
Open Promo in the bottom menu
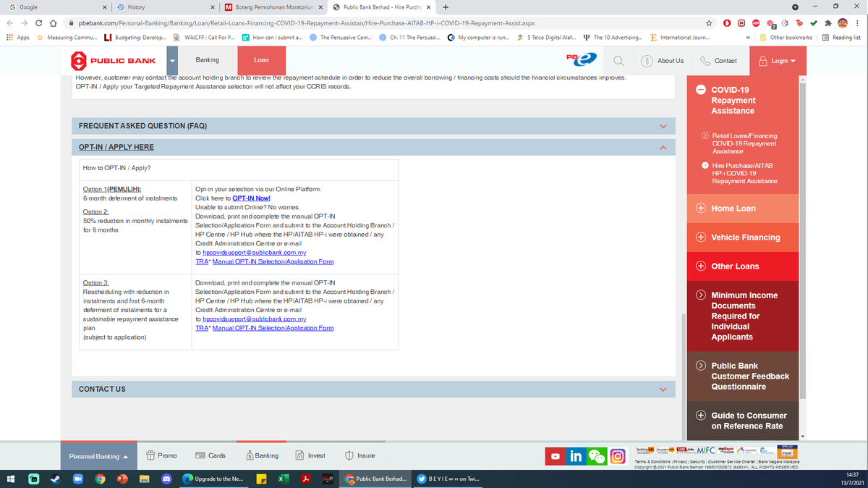click(x=161, y=455)
